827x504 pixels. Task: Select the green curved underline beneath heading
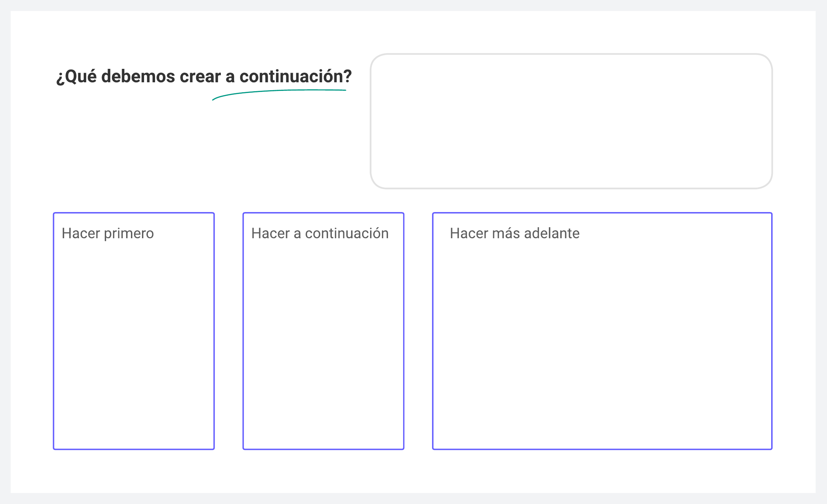[276, 91]
